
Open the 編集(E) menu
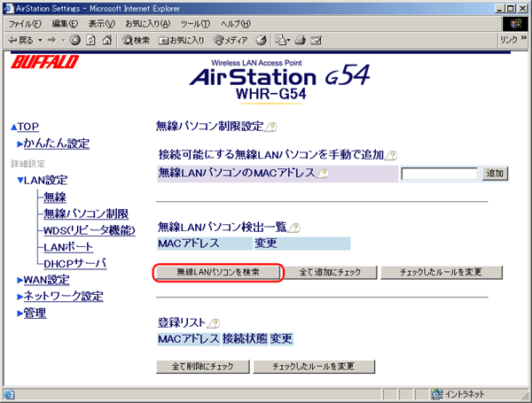(65, 24)
